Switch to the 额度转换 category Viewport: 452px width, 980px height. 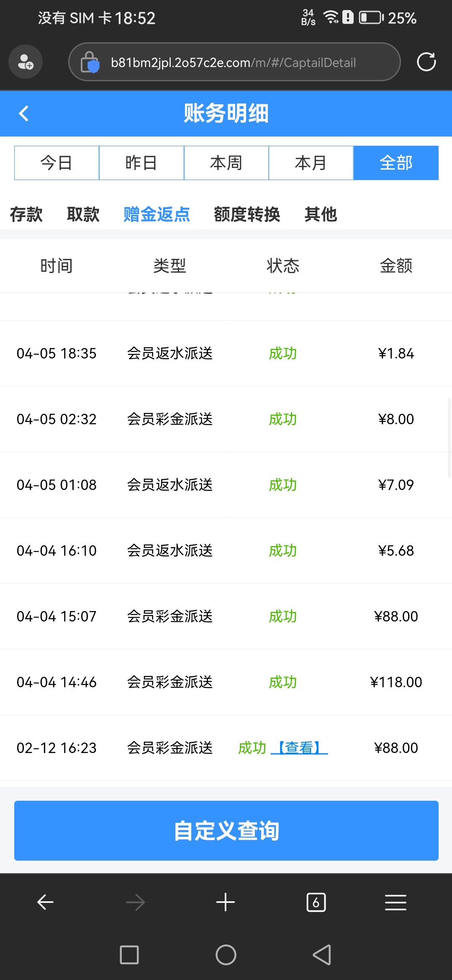(x=247, y=214)
